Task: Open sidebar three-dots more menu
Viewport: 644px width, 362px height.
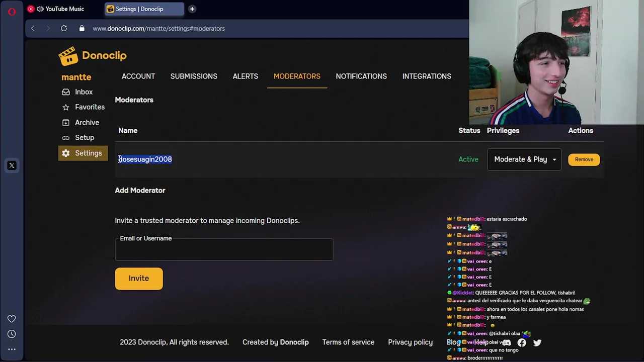Action: point(12,349)
